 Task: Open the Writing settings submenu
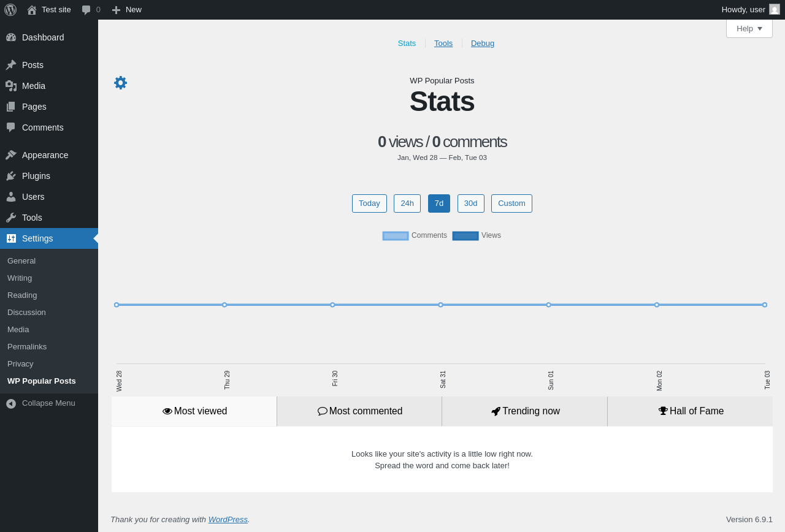49,278
